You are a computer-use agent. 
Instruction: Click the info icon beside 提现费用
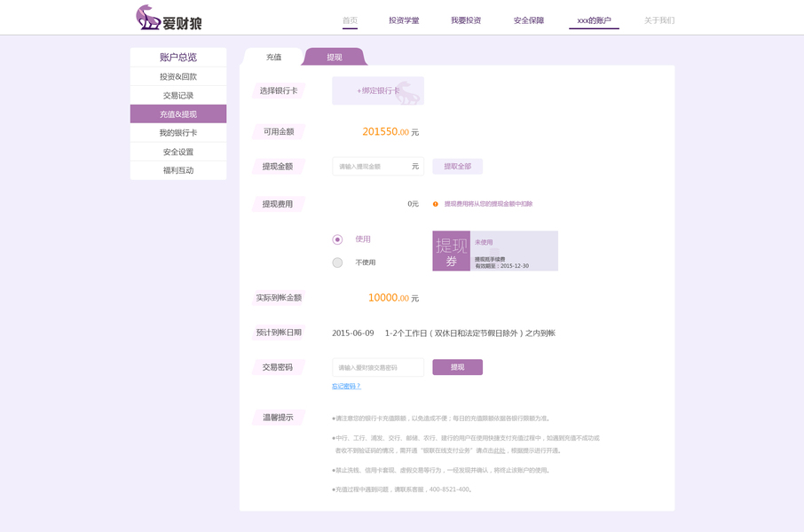point(434,202)
